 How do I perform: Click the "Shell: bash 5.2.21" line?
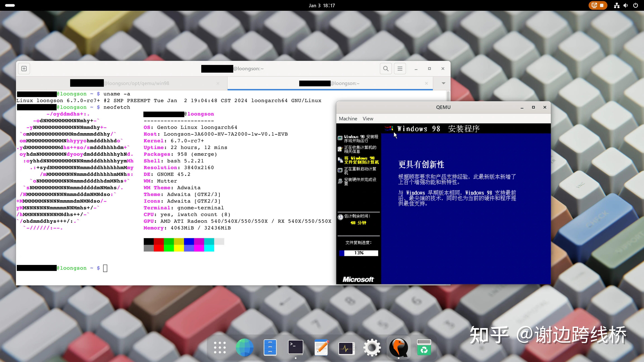174,161
